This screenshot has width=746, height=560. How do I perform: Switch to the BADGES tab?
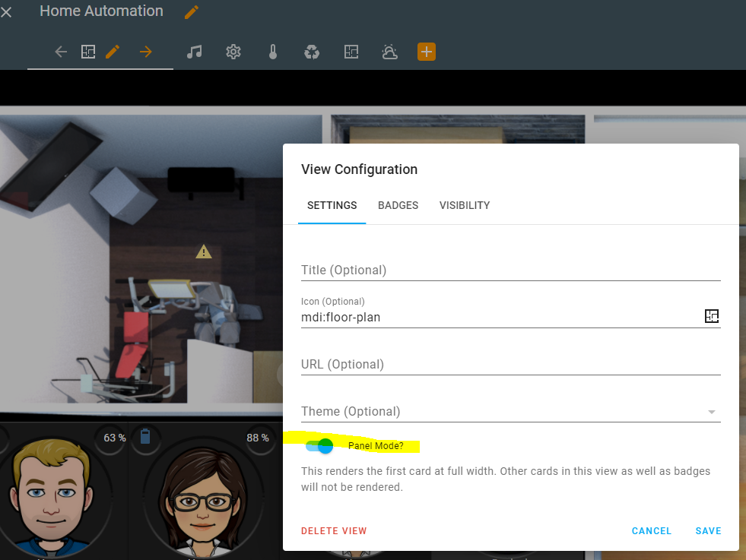tap(398, 205)
